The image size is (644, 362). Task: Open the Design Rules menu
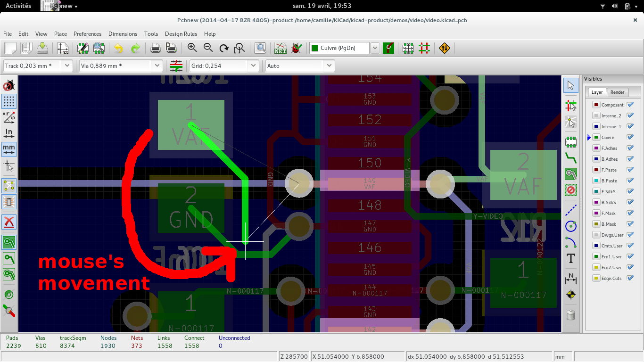[181, 34]
